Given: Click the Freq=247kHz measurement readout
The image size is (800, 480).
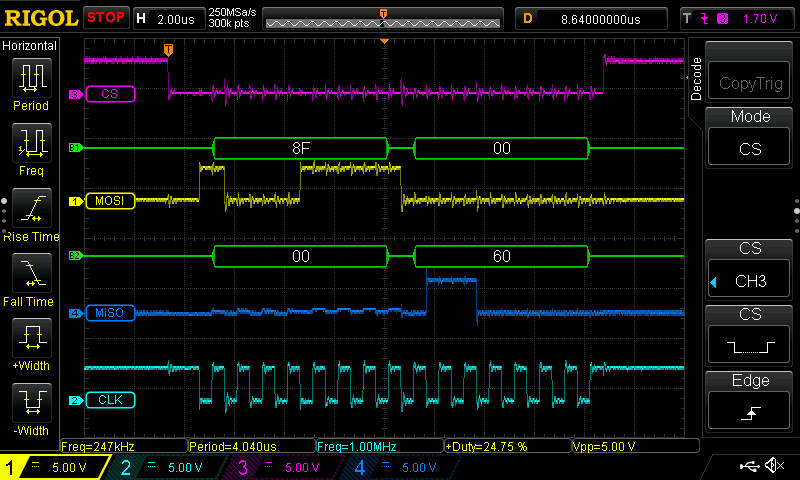Looking at the screenshot, I should (123, 446).
